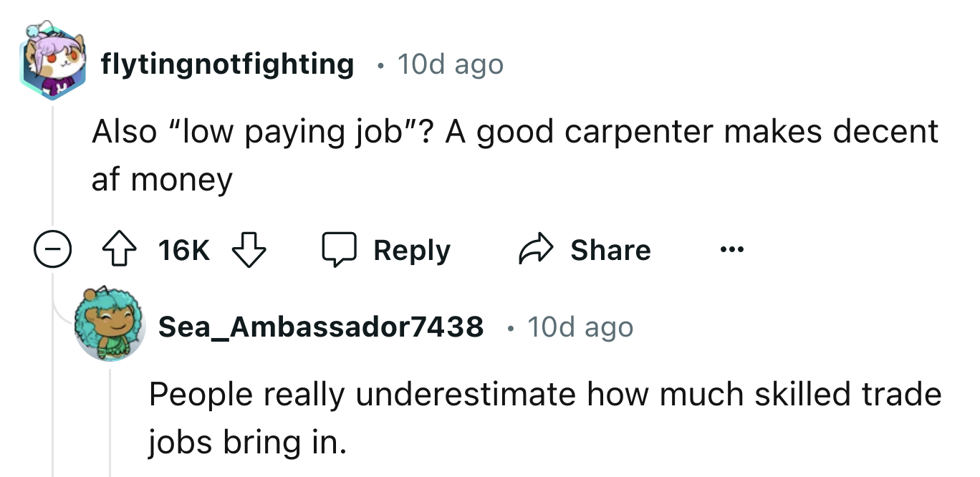
Task: Upvote flytingnotfighting's comment
Action: click(120, 250)
